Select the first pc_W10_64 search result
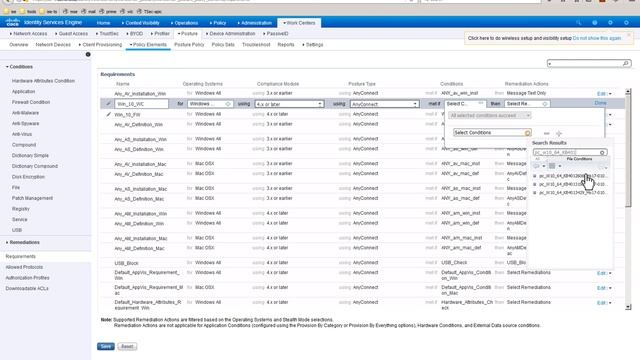The width and height of the screenshot is (640, 360). click(x=572, y=176)
